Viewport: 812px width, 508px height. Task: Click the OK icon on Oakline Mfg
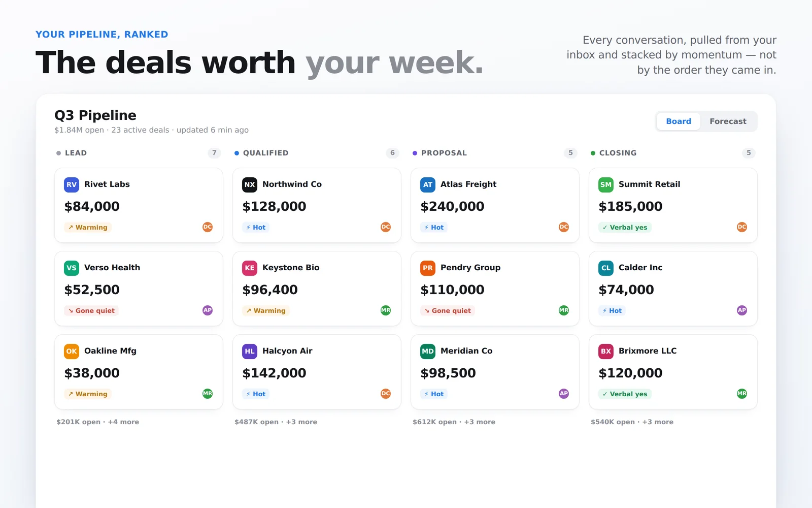[72, 351]
